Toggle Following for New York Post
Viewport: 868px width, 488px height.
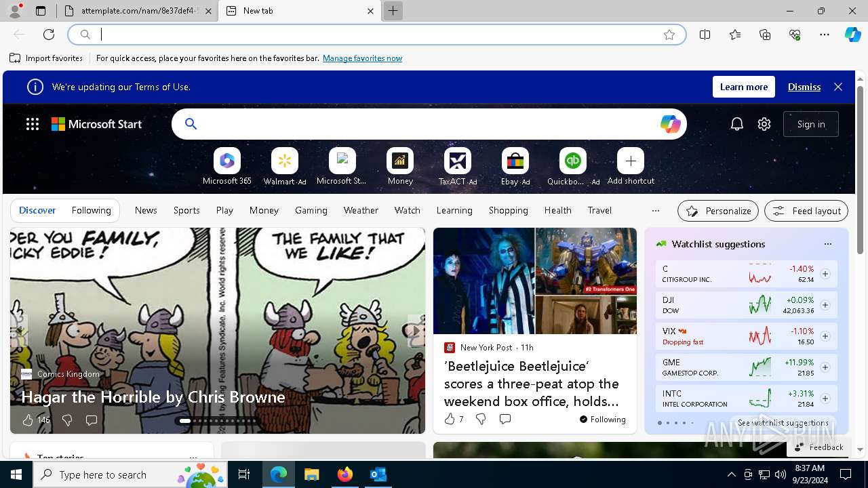coord(603,419)
